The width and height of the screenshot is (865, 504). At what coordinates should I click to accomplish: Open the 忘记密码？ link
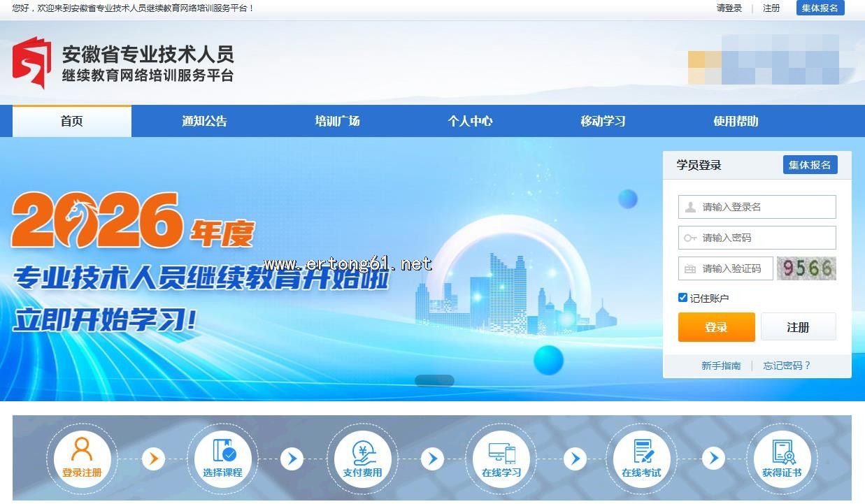point(787,366)
